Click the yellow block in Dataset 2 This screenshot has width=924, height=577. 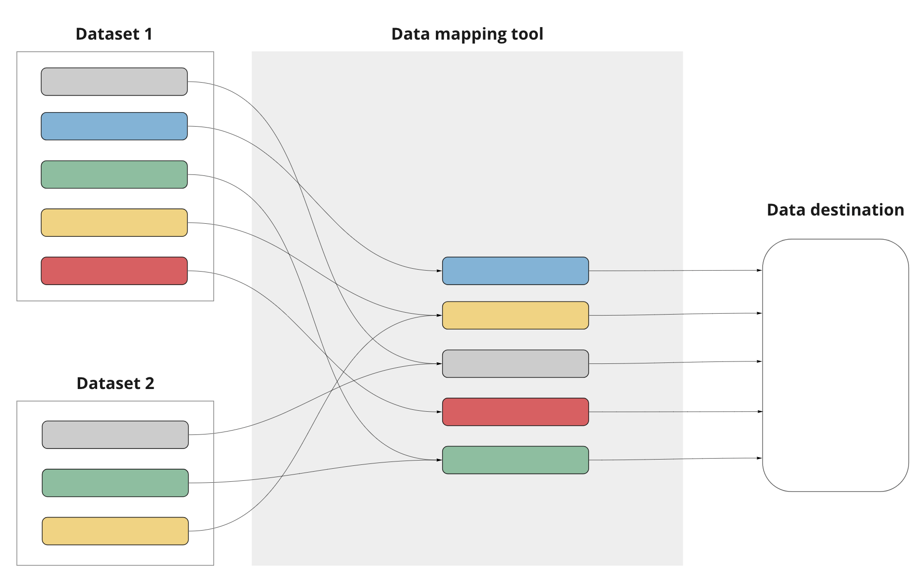pos(115,531)
